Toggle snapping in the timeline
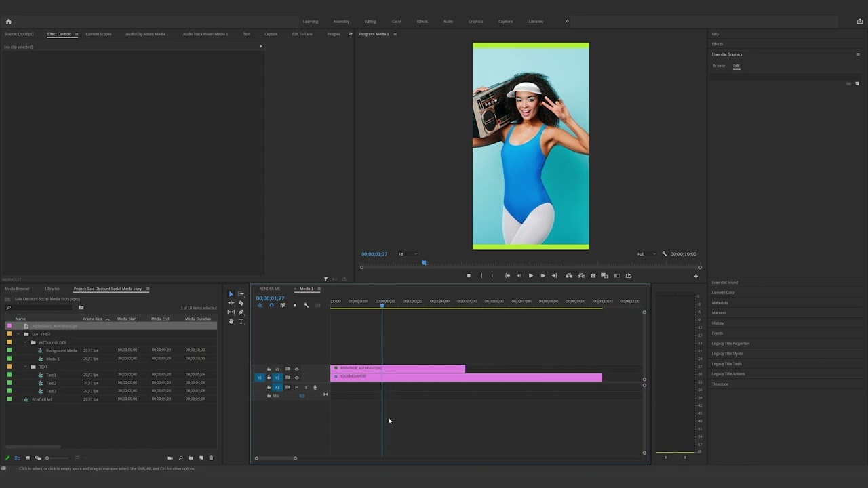The image size is (868, 488). pyautogui.click(x=271, y=305)
